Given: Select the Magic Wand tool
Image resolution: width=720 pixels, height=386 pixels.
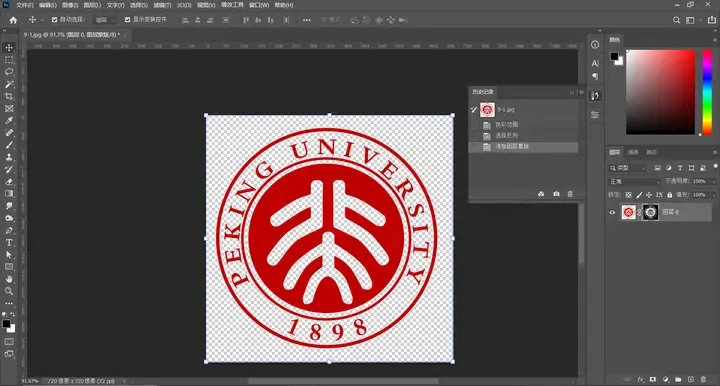Looking at the screenshot, I should click(9, 84).
